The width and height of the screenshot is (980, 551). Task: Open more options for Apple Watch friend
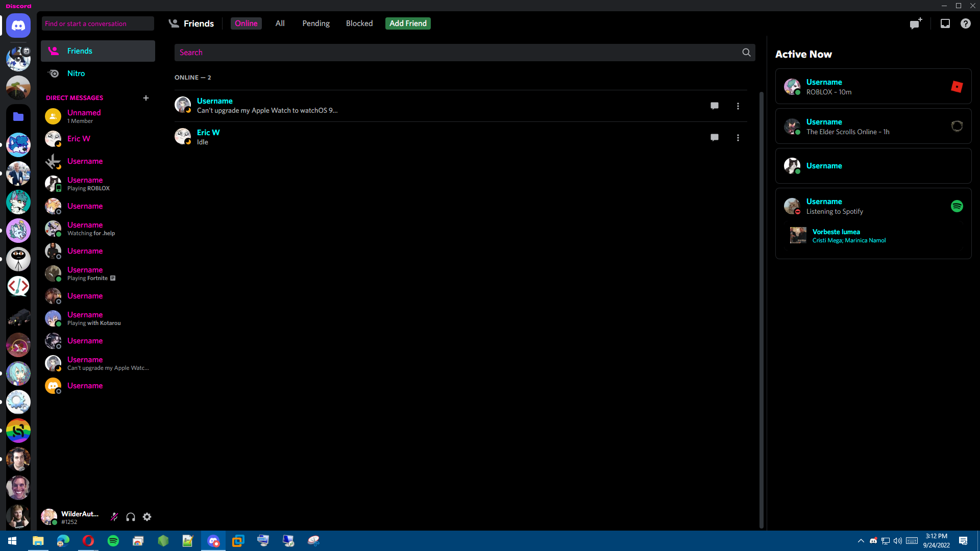(x=738, y=106)
